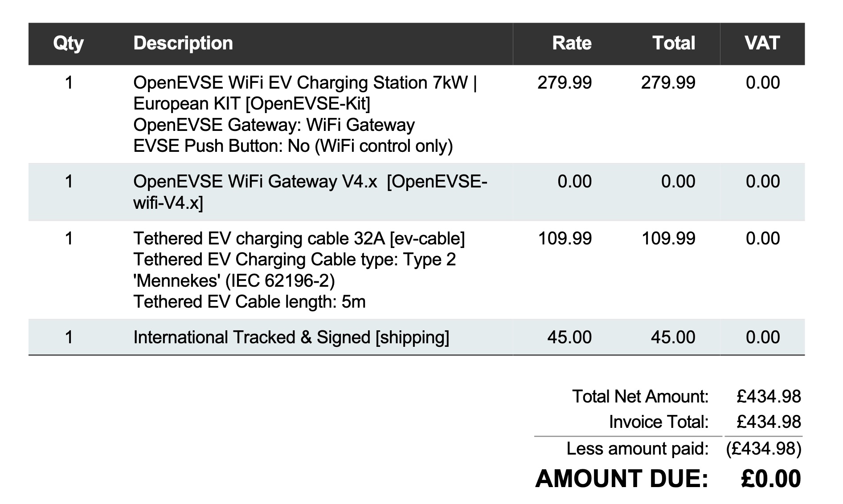Click the Invoice Total value £434.98

[769, 422]
